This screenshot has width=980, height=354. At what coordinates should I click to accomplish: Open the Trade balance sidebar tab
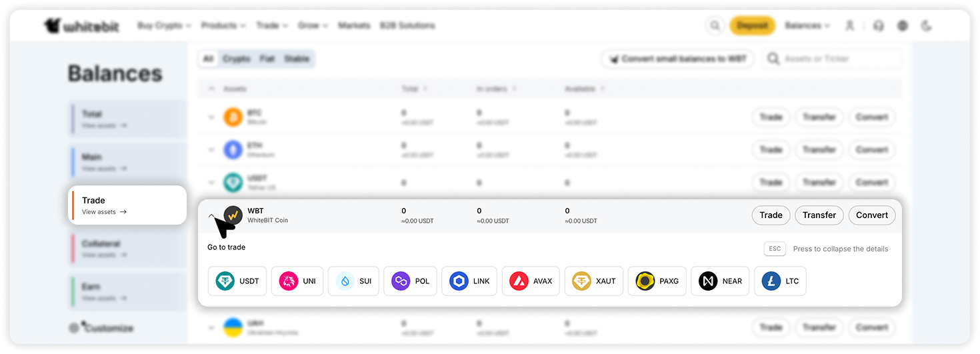tap(128, 205)
